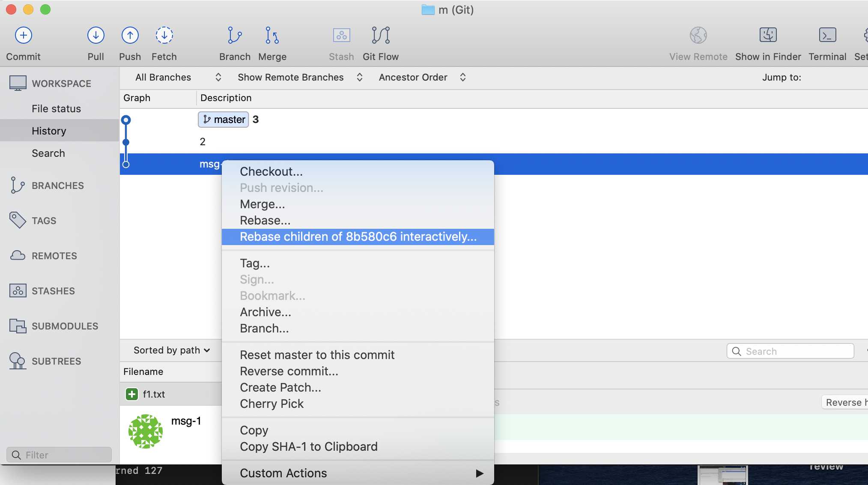Open the Sorted by path dropdown
Viewport: 868px width, 485px height.
(171, 350)
